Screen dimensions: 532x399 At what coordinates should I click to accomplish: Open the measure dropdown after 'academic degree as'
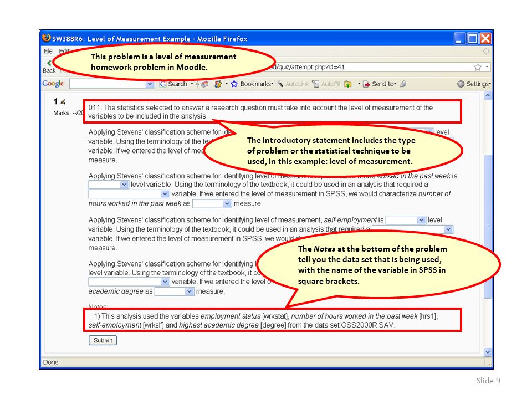175,291
